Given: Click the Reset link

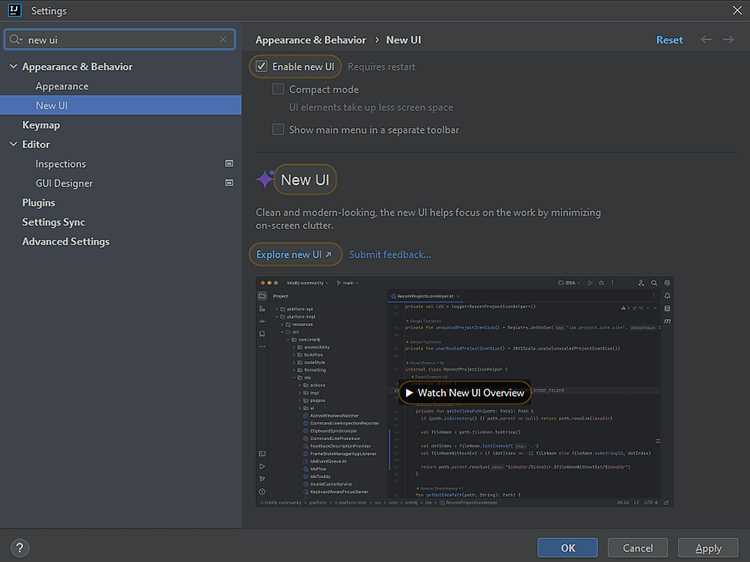Looking at the screenshot, I should point(669,40).
